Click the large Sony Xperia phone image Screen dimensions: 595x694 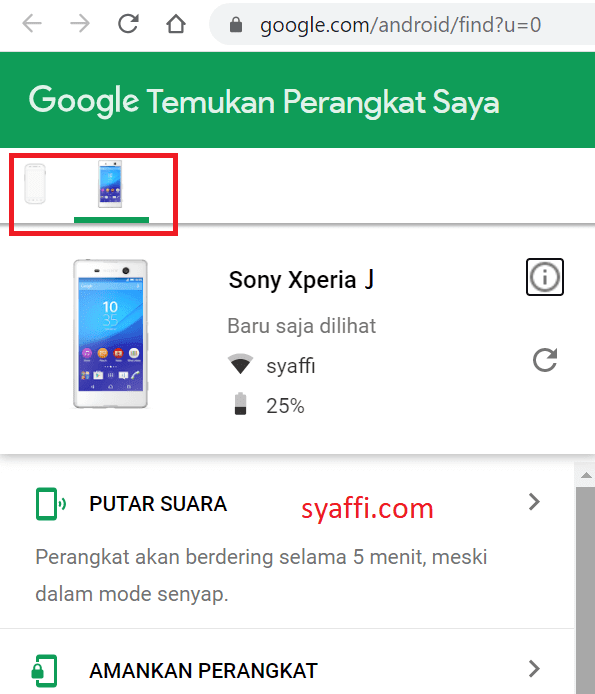tap(110, 333)
